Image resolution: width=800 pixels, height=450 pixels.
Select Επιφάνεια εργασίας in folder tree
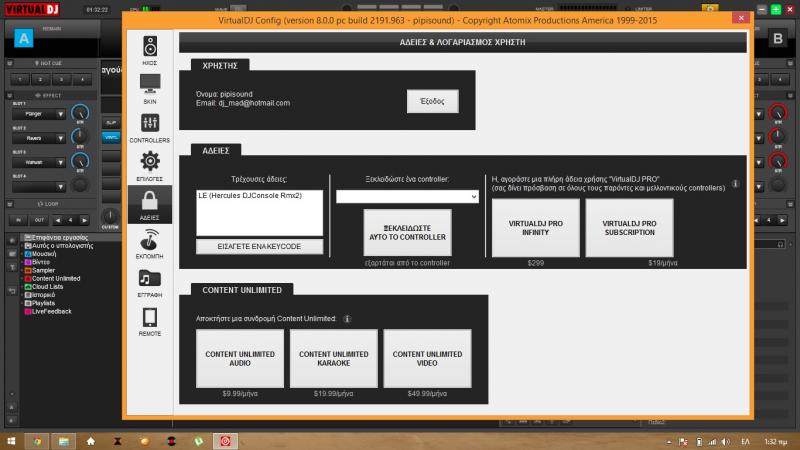[x=60, y=237]
